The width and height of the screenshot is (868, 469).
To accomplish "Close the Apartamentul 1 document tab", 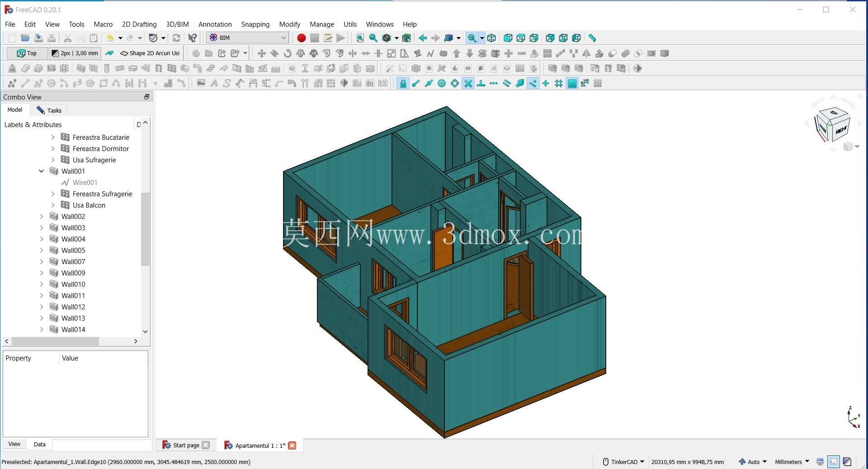I will click(x=292, y=445).
